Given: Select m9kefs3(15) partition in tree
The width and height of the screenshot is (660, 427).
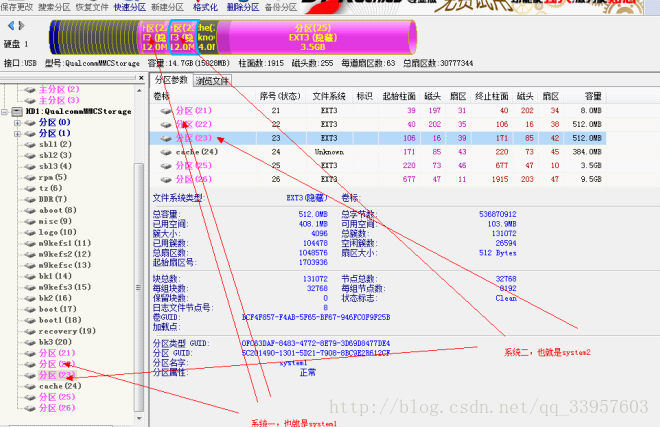Looking at the screenshot, I should (x=65, y=287).
